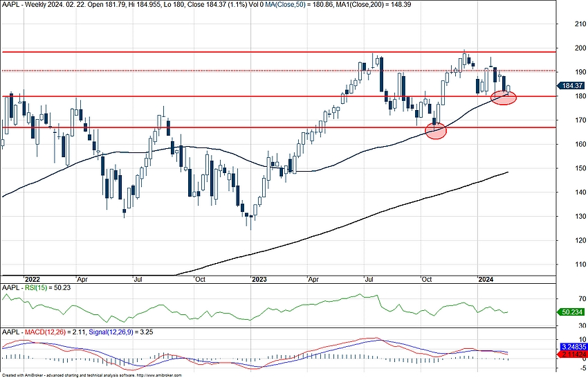Click the red 2.11424 MACD value tag
The height and width of the screenshot is (378, 588).
[573, 354]
